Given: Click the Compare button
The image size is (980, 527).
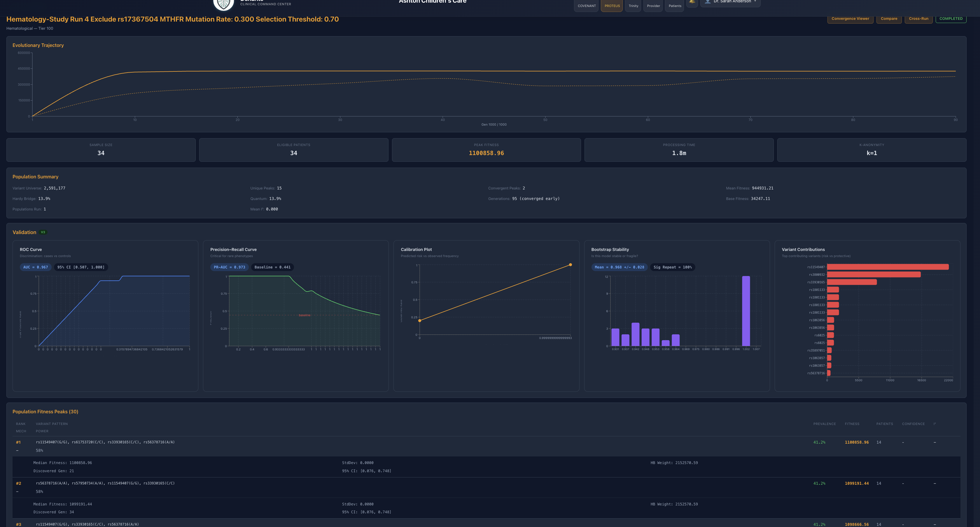Looking at the screenshot, I should [x=888, y=19].
